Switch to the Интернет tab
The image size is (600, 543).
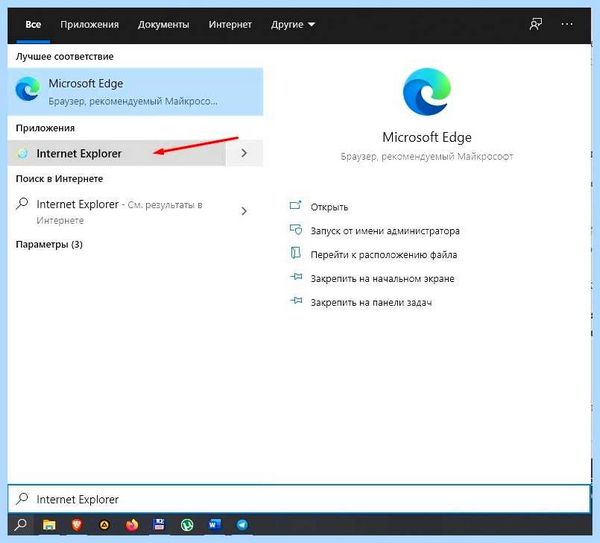tap(230, 24)
